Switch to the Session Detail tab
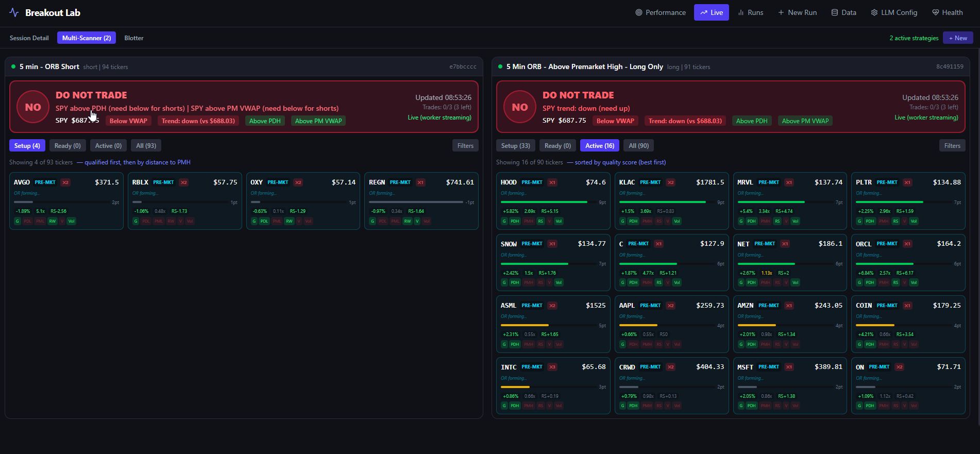Image resolution: width=980 pixels, height=454 pixels. (x=29, y=38)
